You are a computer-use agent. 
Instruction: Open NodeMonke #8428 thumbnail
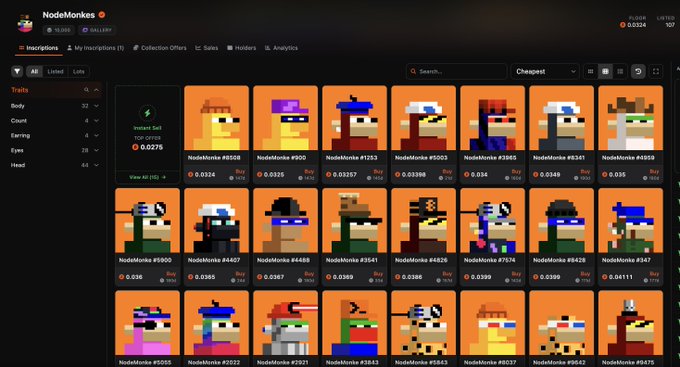point(561,220)
